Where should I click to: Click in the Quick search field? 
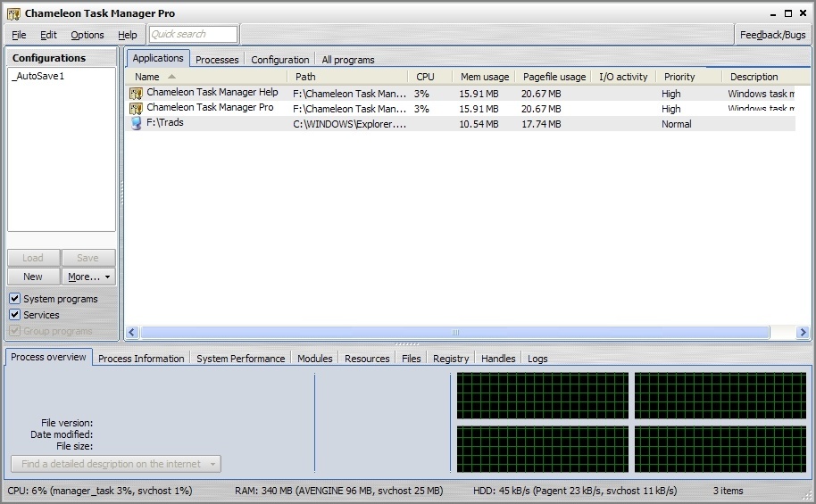193,34
